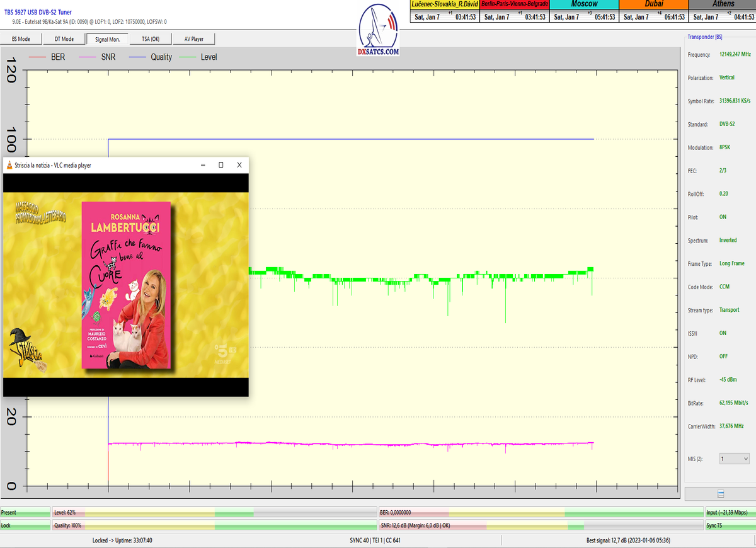This screenshot has width=756, height=548.
Task: Switch to the BS Mode tab
Action: 21,39
